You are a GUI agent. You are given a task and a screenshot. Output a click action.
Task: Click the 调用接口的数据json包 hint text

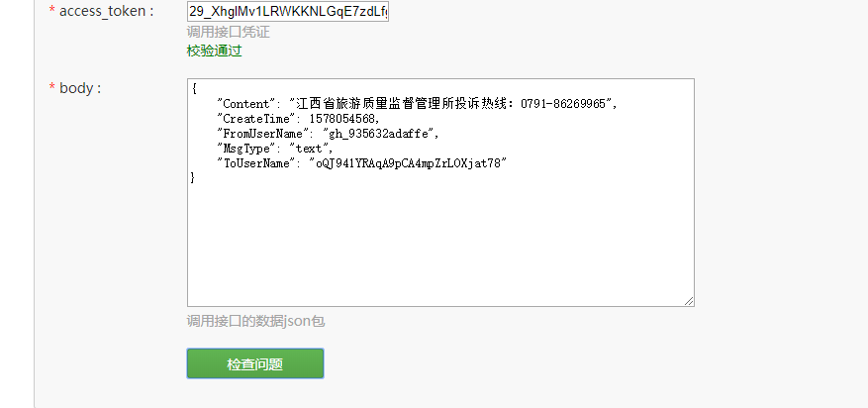coord(255,321)
